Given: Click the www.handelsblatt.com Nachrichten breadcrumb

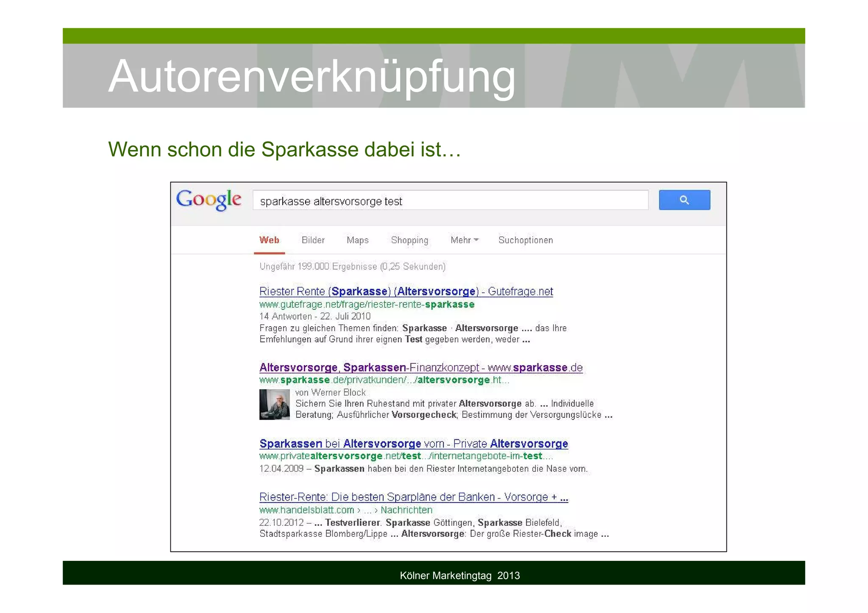Looking at the screenshot, I should [346, 510].
